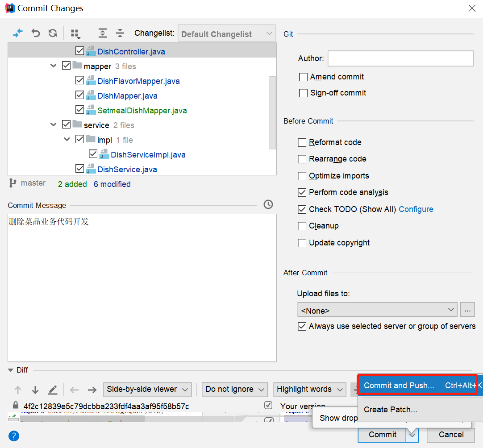Uncheck SetmealDishMapper.java in the file tree

(80, 110)
